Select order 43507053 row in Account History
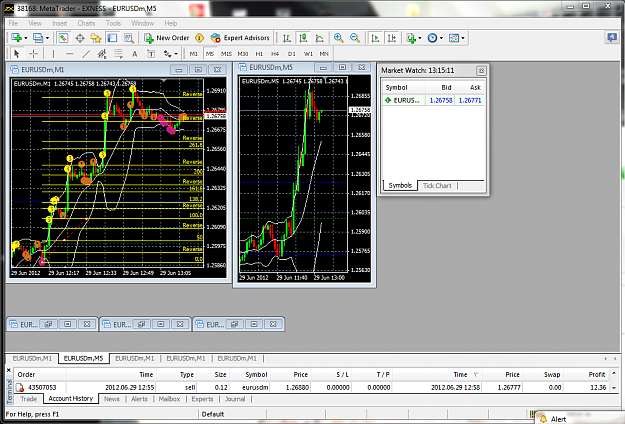The width and height of the screenshot is (625, 424). point(312,387)
